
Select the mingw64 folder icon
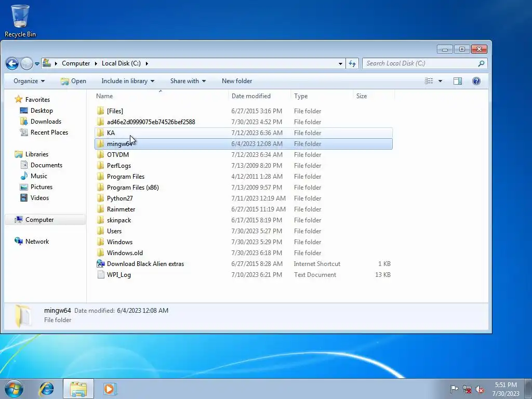(x=100, y=144)
